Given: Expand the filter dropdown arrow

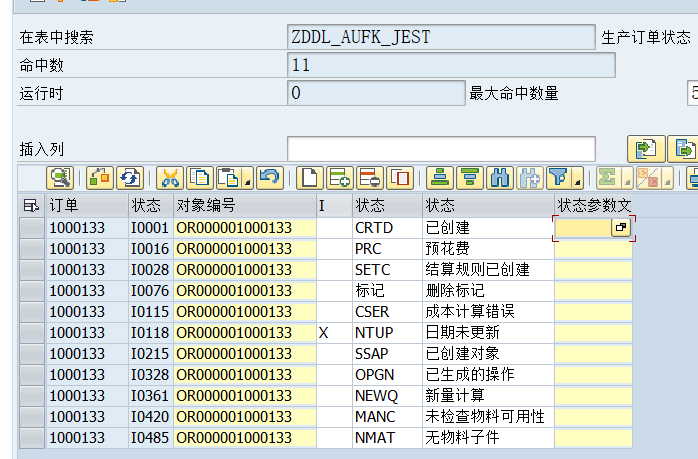Looking at the screenshot, I should click(x=578, y=179).
